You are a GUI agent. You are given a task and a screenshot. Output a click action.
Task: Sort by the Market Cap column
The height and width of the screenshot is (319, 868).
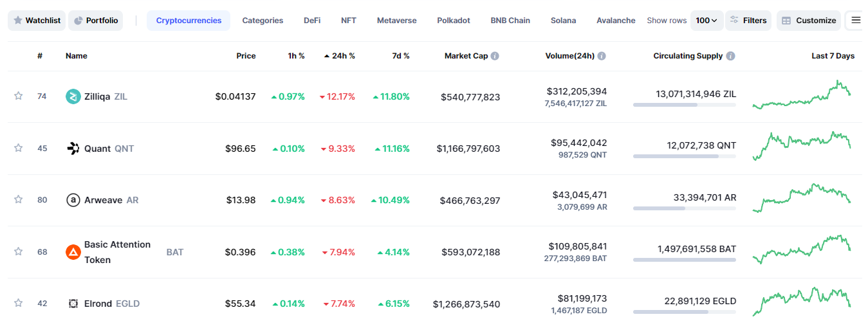click(466, 56)
